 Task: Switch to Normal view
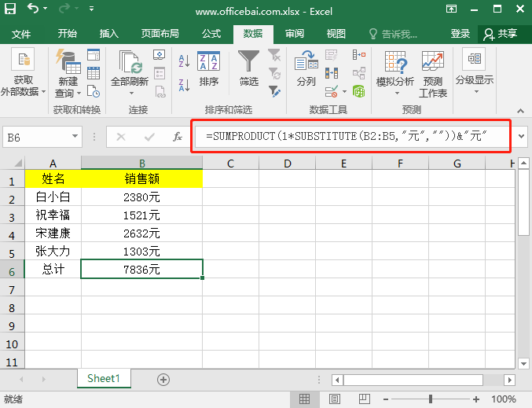[304, 399]
